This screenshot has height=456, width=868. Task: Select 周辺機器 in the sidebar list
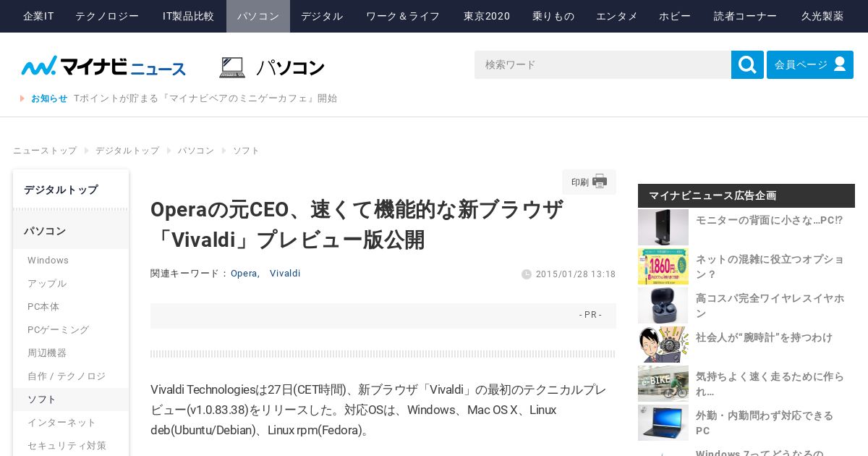coord(71,353)
